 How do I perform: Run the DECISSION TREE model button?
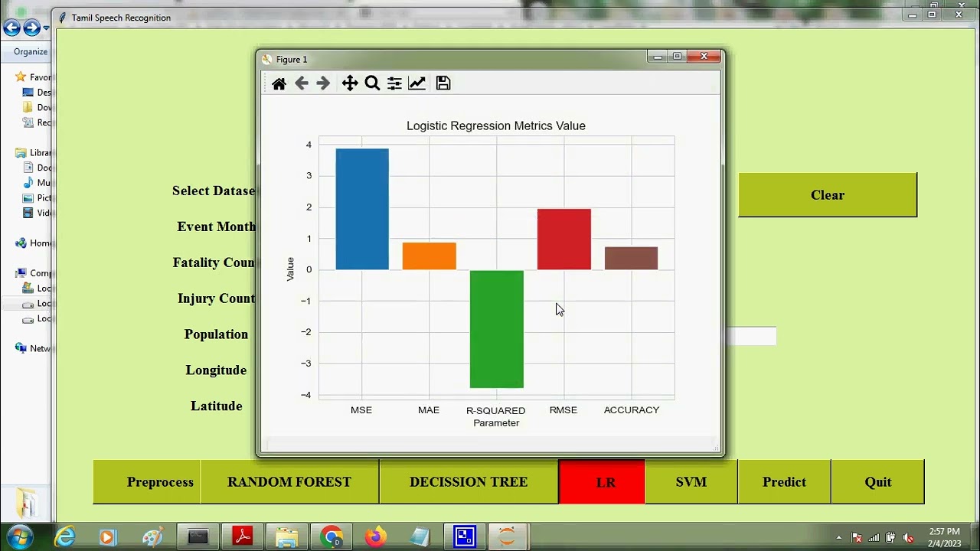pyautogui.click(x=469, y=482)
